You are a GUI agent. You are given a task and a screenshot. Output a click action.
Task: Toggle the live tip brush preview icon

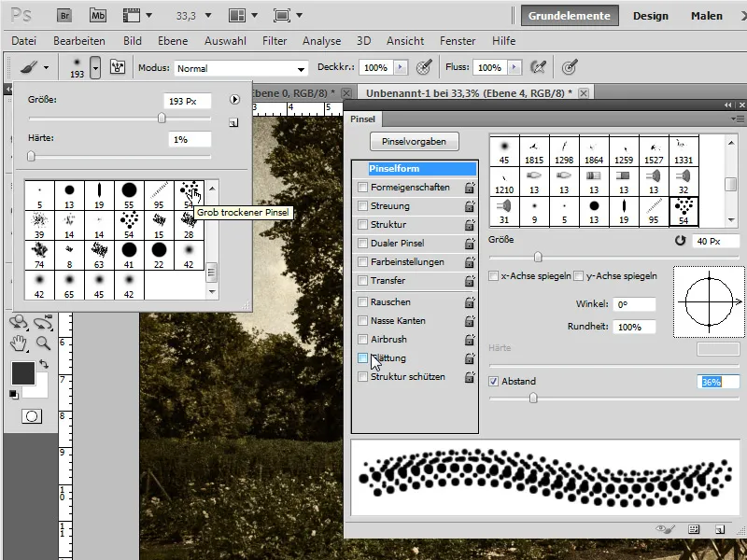click(x=666, y=529)
